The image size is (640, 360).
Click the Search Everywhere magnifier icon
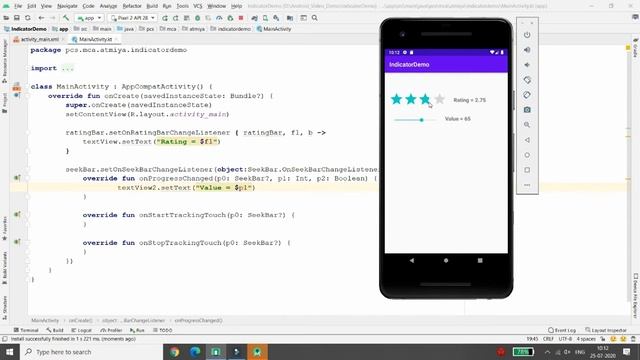click(315, 18)
